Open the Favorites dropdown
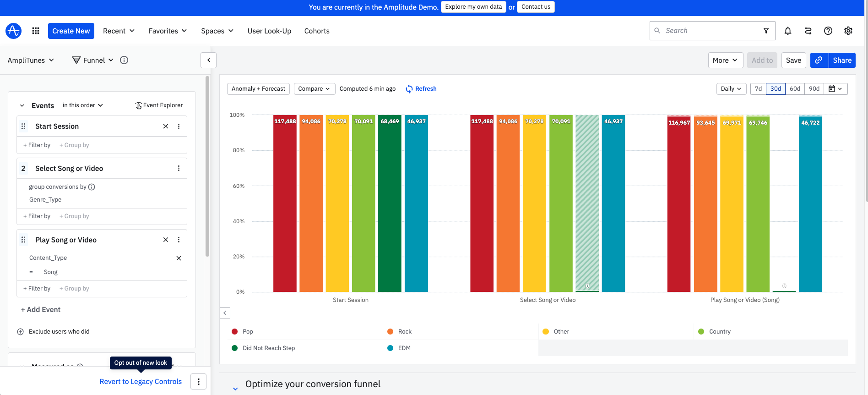Viewport: 868px width, 395px height. 168,31
